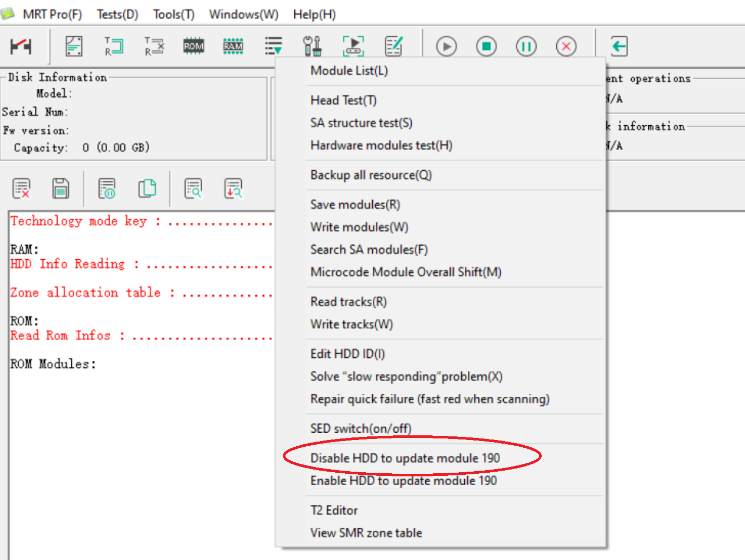Image resolution: width=745 pixels, height=560 pixels.
Task: Open the ROM chip tool
Action: point(193,46)
